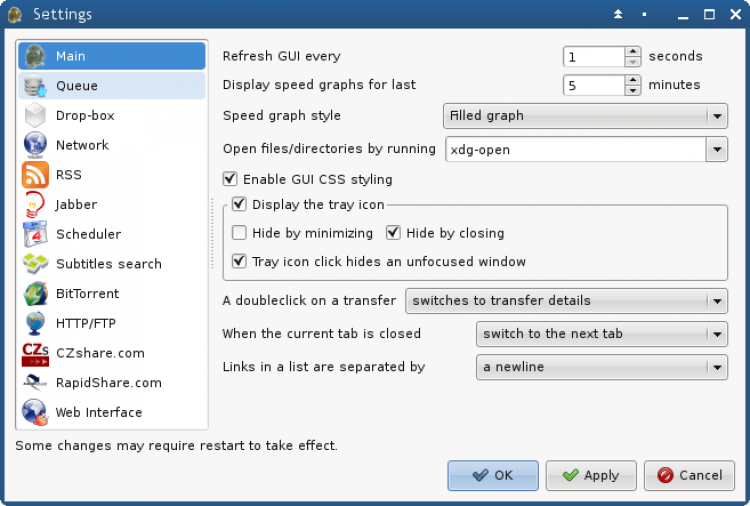This screenshot has height=506, width=750.
Task: Click the xdg-open text field
Action: [x=576, y=150]
